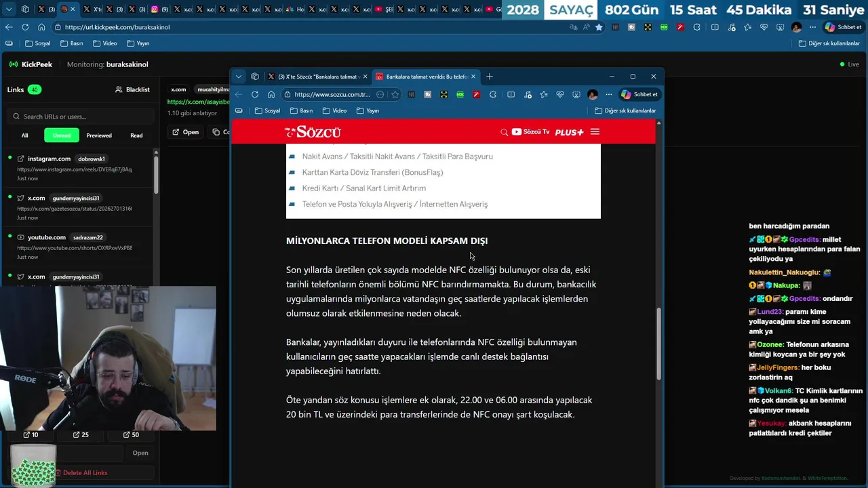Open three-dot menu in main browser window
Viewport: 868px width, 488px height.
(x=812, y=27)
